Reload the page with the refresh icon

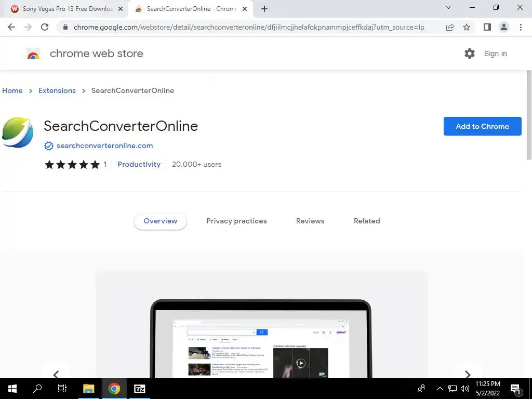pos(45,27)
